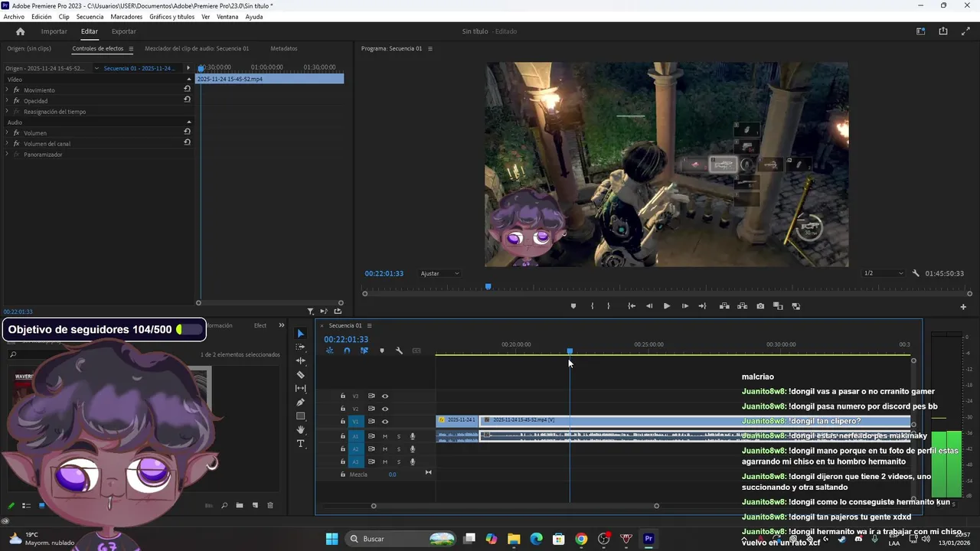Hide video track V1 output
980x551 pixels.
click(x=385, y=422)
